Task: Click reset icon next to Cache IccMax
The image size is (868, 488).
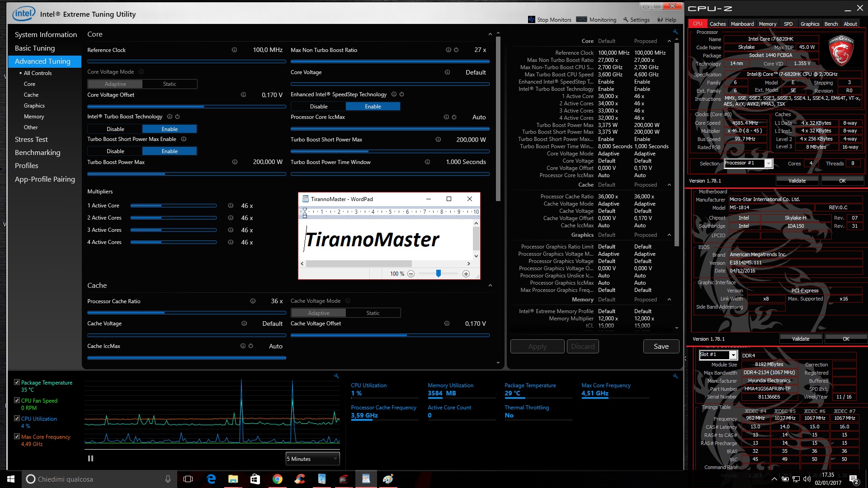Action: [250, 346]
